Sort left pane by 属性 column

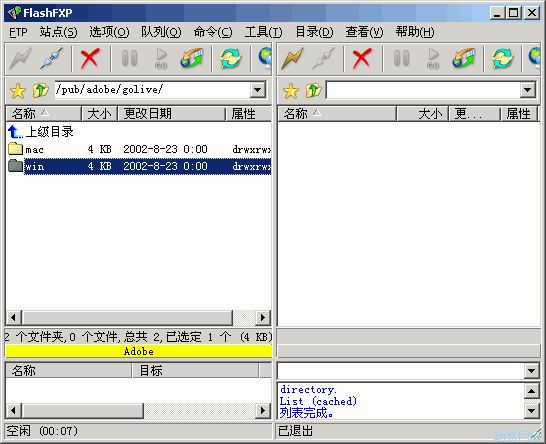pyautogui.click(x=249, y=114)
